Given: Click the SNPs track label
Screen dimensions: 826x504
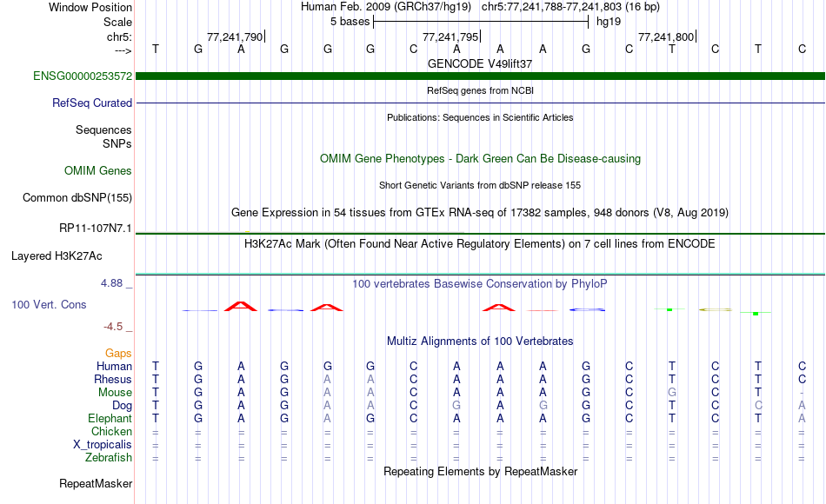Looking at the screenshot, I should point(117,143).
